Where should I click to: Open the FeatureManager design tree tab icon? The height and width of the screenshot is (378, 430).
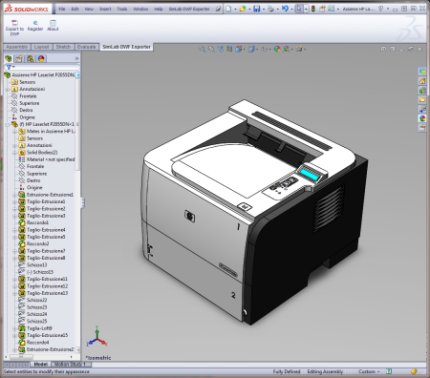(x=9, y=59)
